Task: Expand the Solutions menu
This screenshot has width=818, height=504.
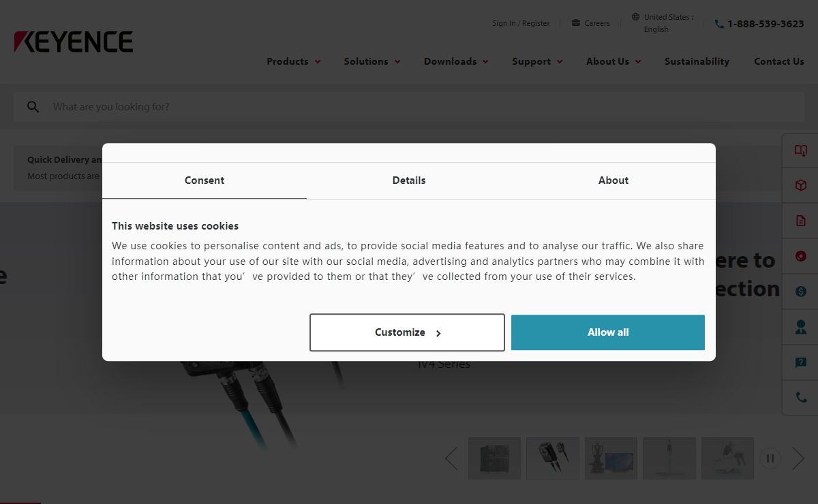Action: tap(372, 61)
